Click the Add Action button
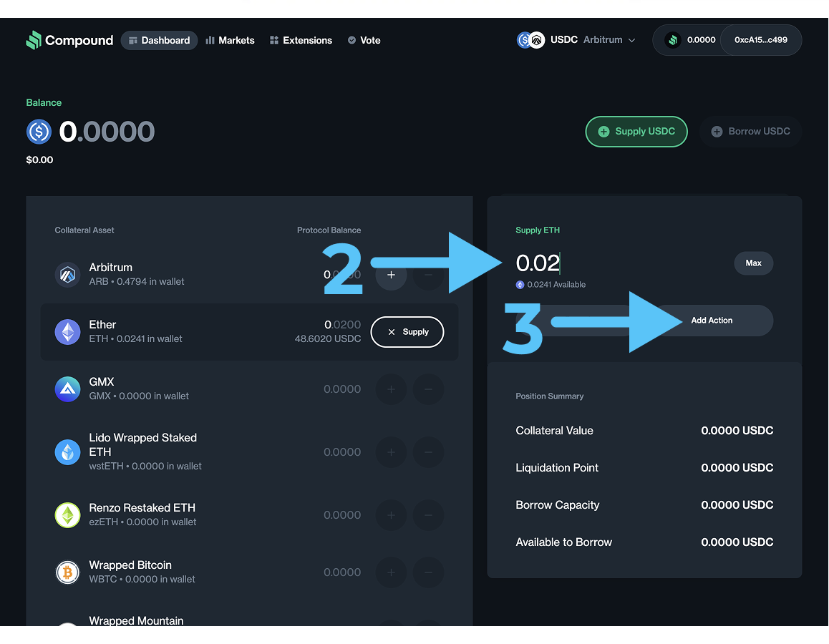The width and height of the screenshot is (829, 644). click(712, 321)
